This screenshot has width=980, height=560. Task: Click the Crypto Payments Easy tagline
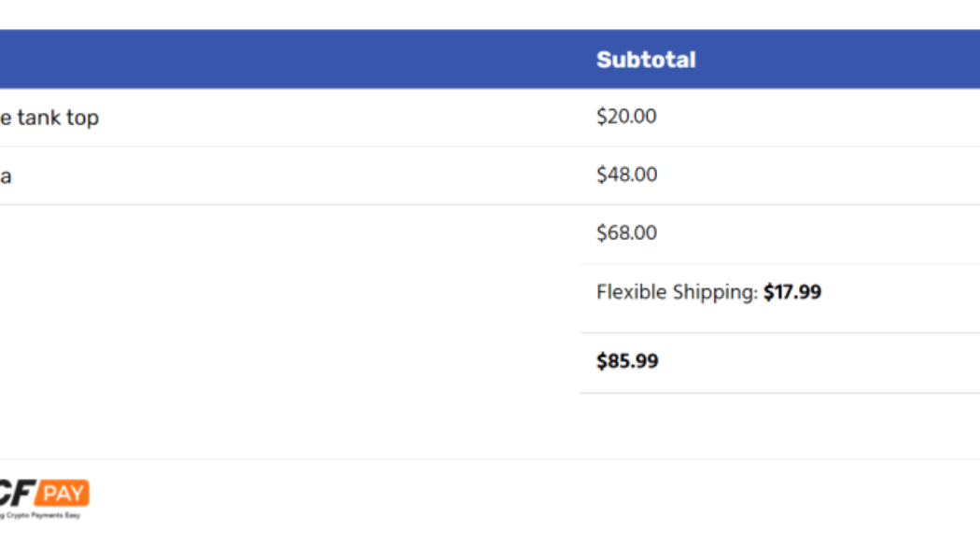[42, 515]
